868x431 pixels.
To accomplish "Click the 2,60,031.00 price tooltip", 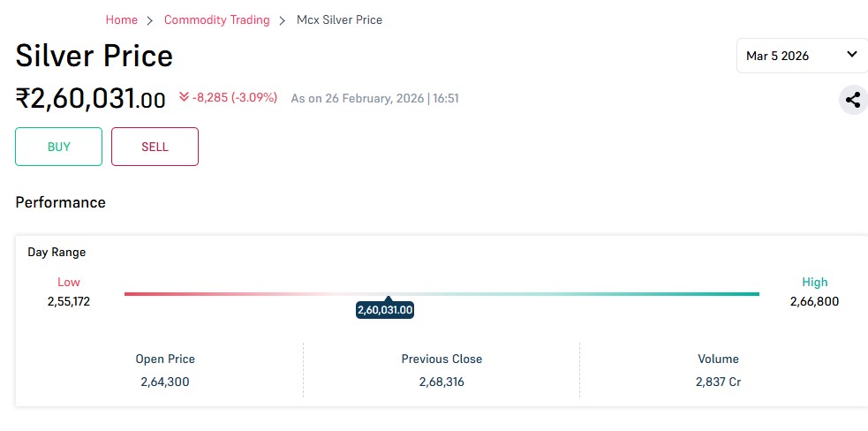I will click(385, 311).
